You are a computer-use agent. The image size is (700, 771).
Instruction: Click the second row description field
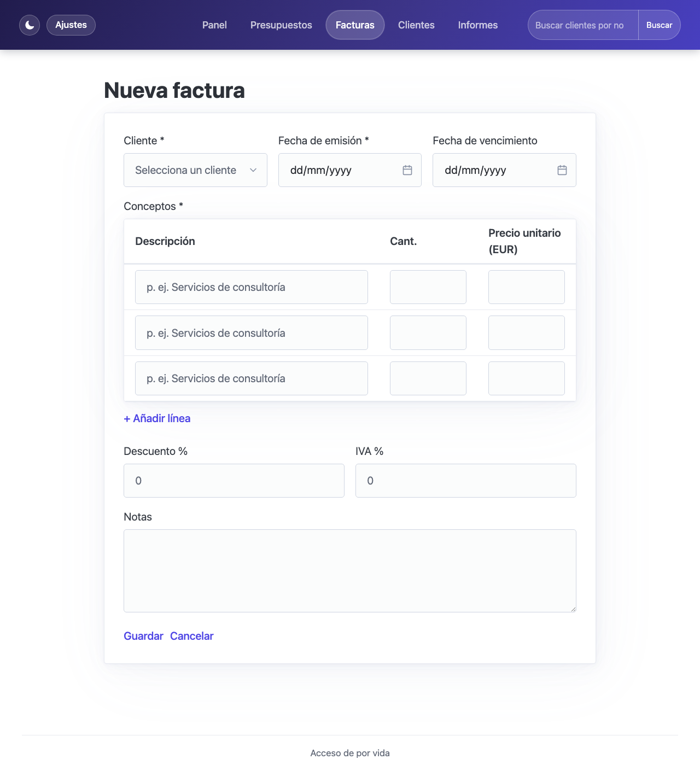point(252,333)
